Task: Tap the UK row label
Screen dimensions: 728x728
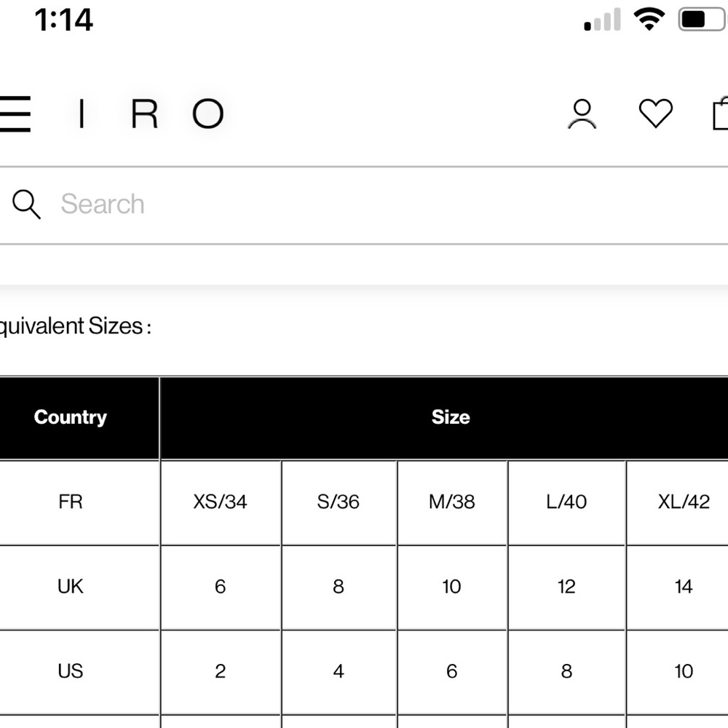Action: click(x=79, y=587)
